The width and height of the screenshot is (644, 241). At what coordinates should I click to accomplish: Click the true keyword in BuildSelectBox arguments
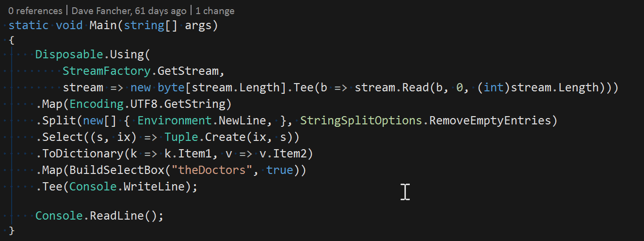pyautogui.click(x=279, y=170)
